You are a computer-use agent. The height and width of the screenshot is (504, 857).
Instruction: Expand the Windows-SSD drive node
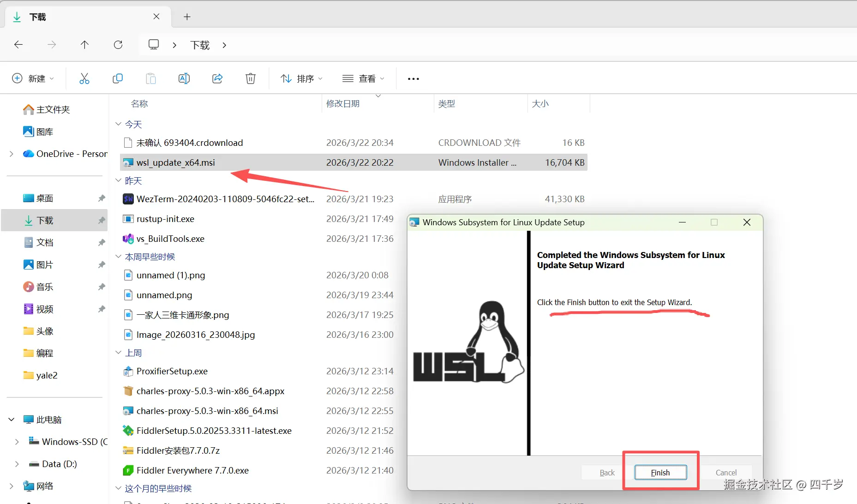tap(17, 442)
